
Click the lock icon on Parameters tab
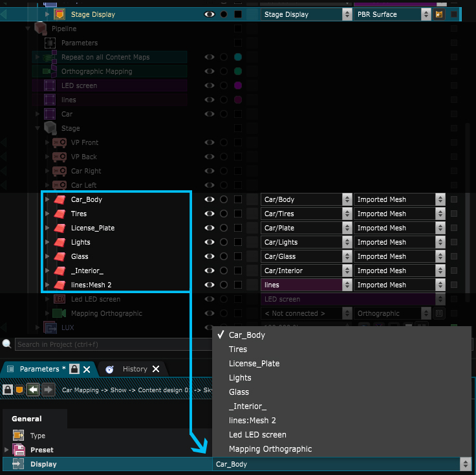74,369
